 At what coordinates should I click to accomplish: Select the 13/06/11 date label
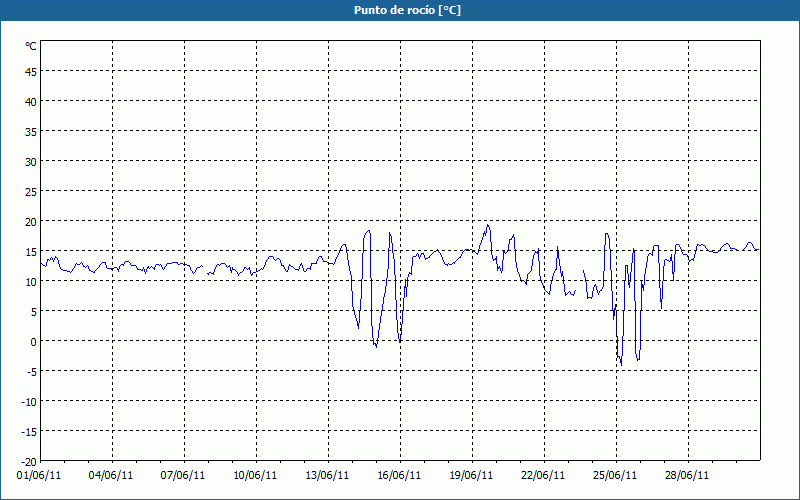tap(327, 476)
